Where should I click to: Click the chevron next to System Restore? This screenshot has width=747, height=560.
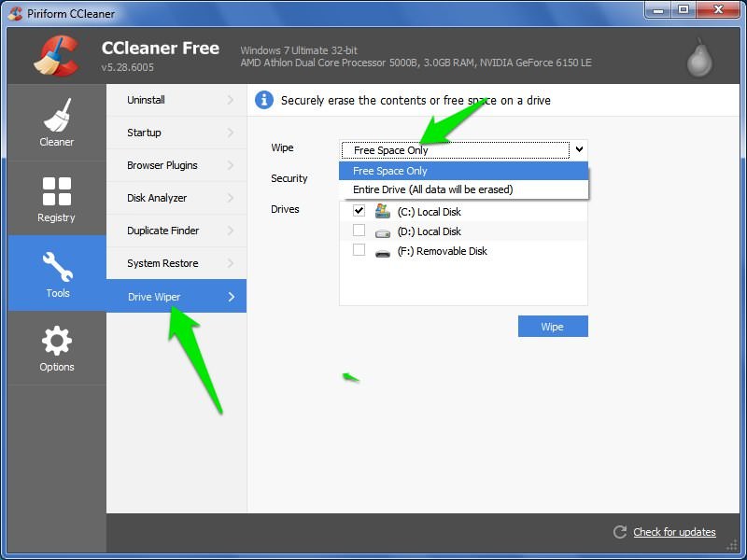231,263
